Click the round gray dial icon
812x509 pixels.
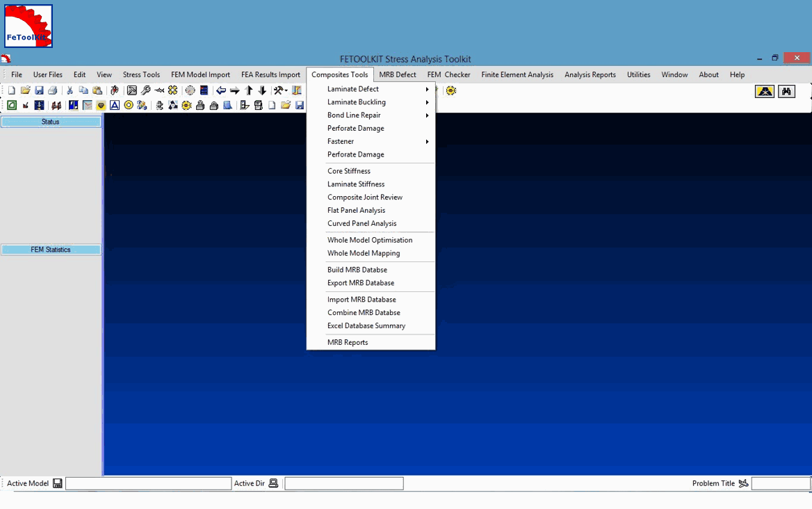click(x=190, y=90)
